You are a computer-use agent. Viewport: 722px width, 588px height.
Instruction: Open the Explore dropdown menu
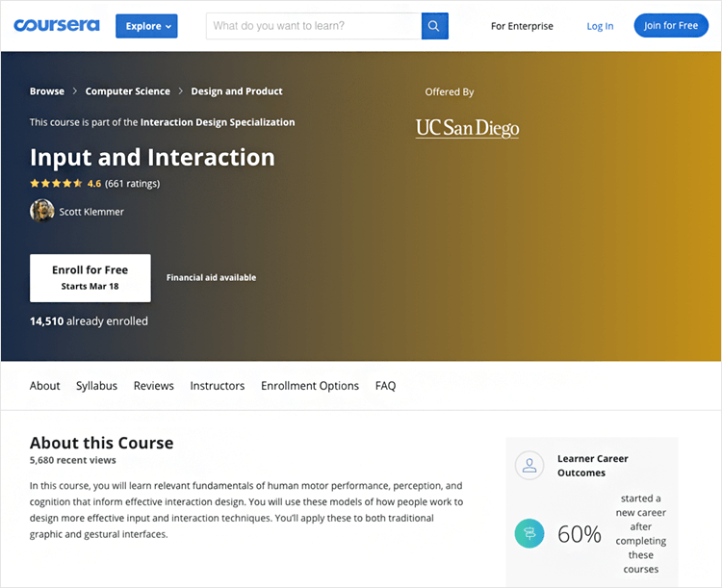146,26
